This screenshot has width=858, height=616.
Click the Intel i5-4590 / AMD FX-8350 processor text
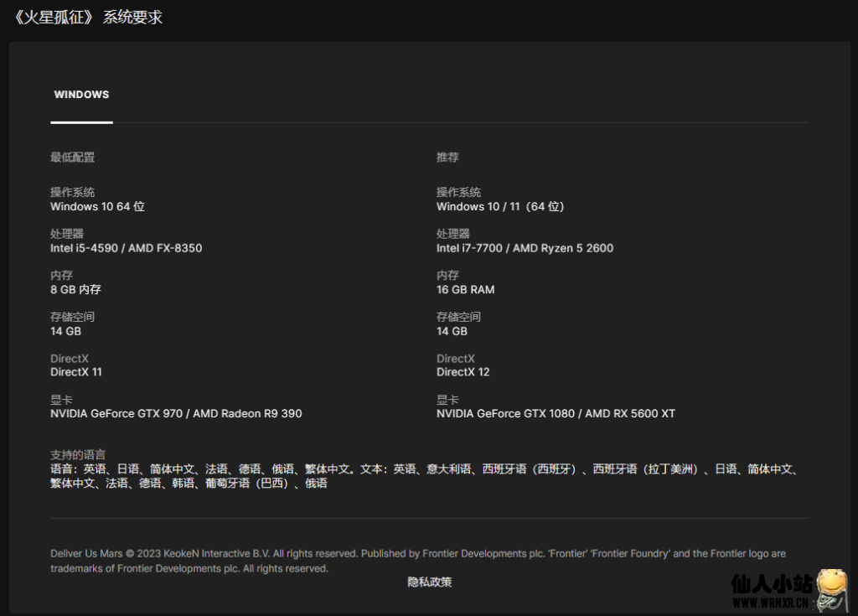(x=126, y=248)
